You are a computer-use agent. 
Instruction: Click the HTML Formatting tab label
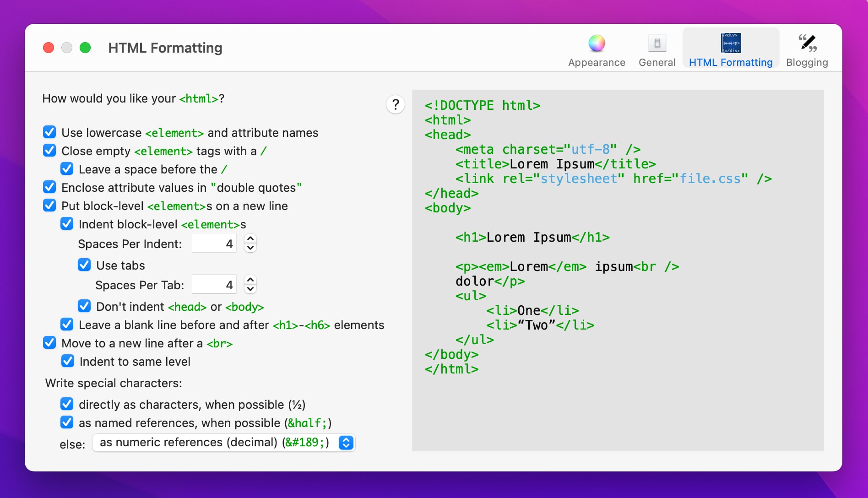731,62
